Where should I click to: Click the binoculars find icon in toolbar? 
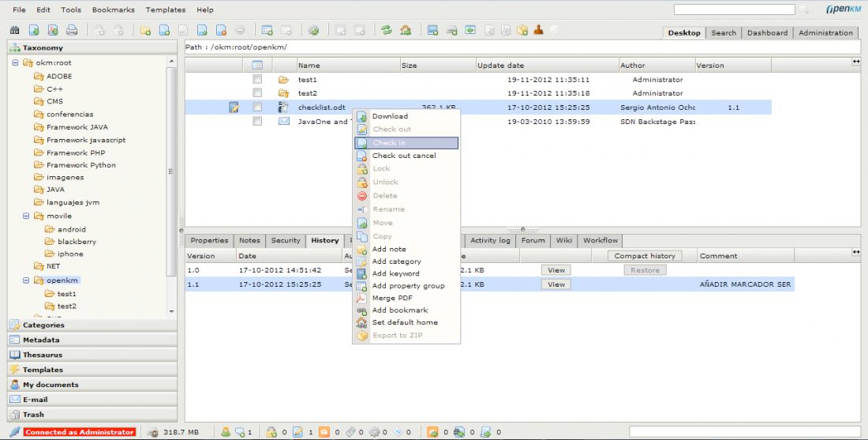[x=14, y=31]
